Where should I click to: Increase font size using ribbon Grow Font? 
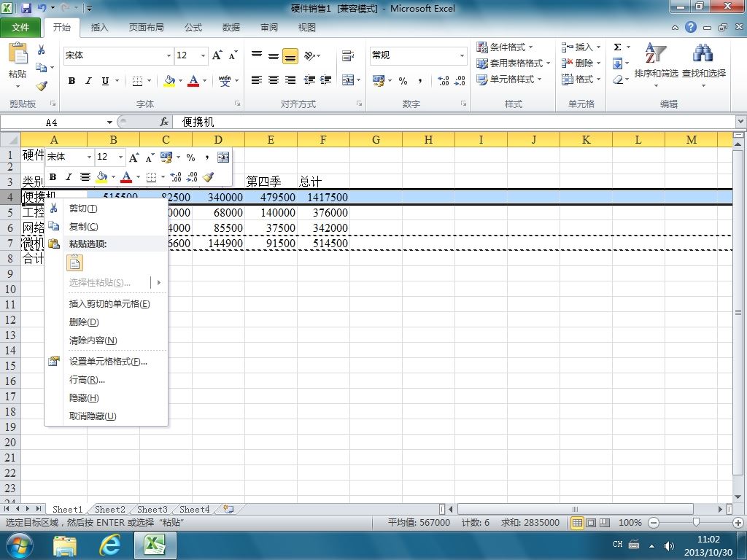click(x=217, y=55)
